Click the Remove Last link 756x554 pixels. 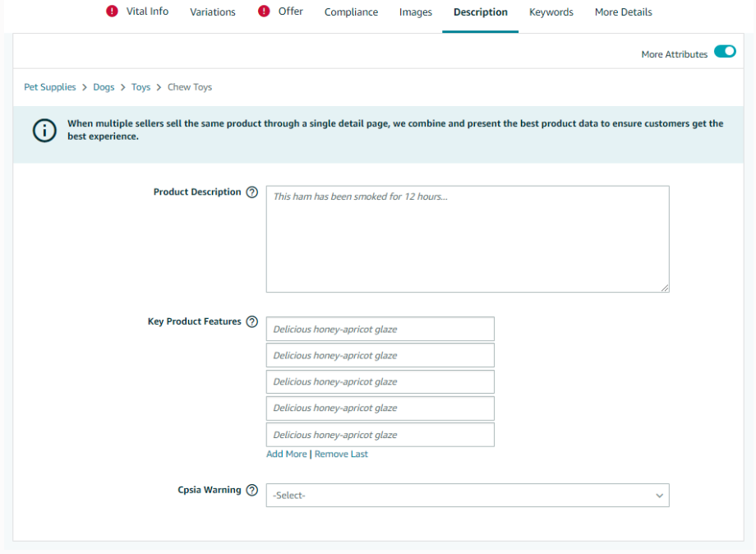coord(341,455)
